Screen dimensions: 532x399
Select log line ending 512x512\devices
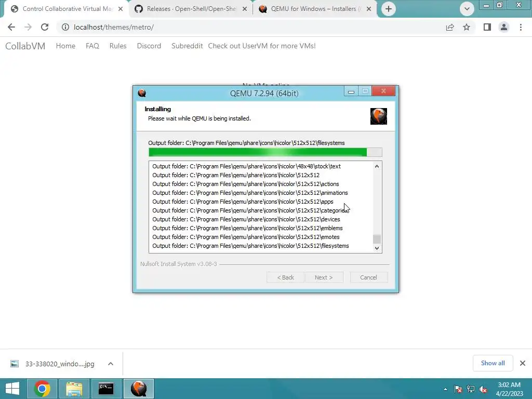[246, 219]
